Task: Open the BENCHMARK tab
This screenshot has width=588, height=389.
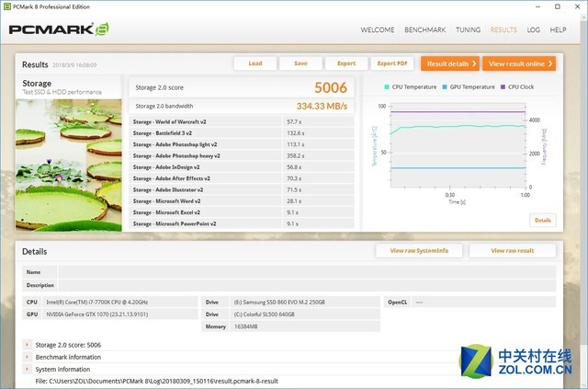Action: (x=425, y=29)
